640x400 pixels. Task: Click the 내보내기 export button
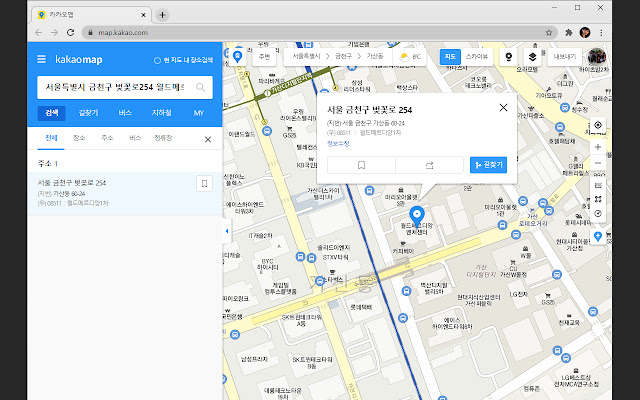pos(564,57)
